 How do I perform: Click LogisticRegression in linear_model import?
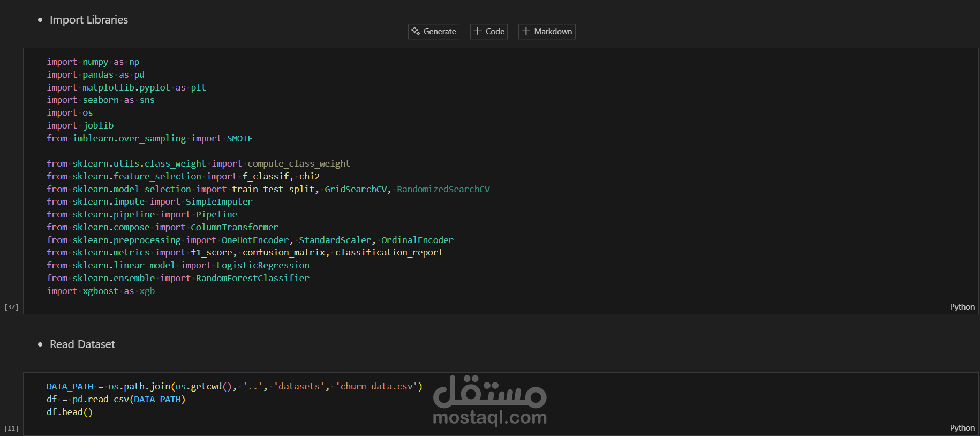click(262, 266)
